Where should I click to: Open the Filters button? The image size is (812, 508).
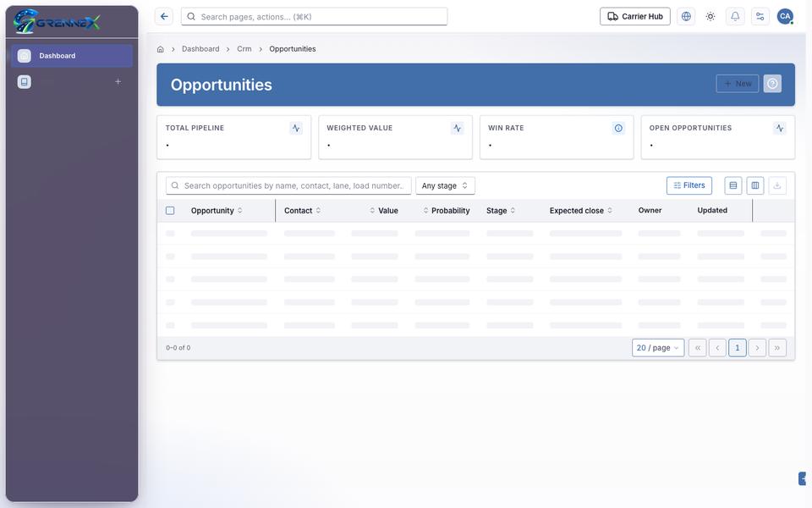pyautogui.click(x=689, y=185)
